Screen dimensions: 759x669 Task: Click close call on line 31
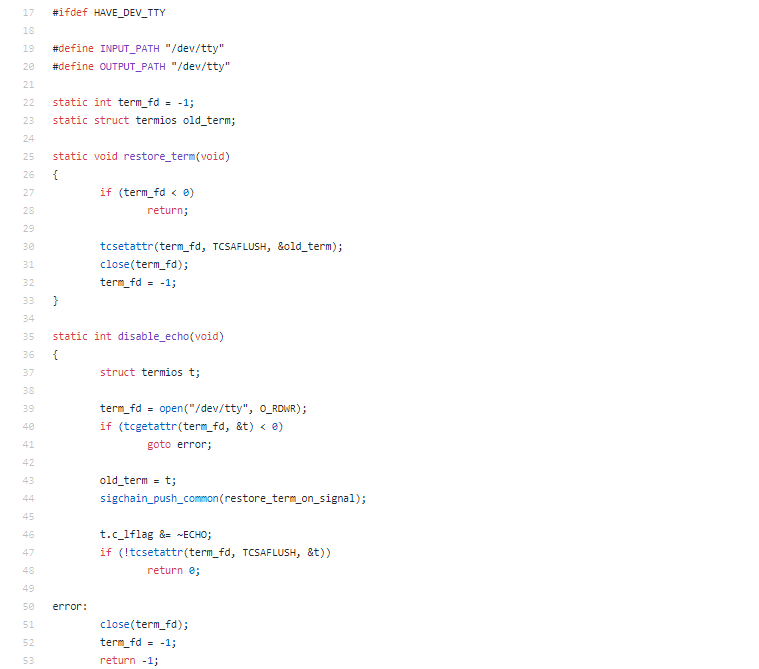tap(115, 264)
